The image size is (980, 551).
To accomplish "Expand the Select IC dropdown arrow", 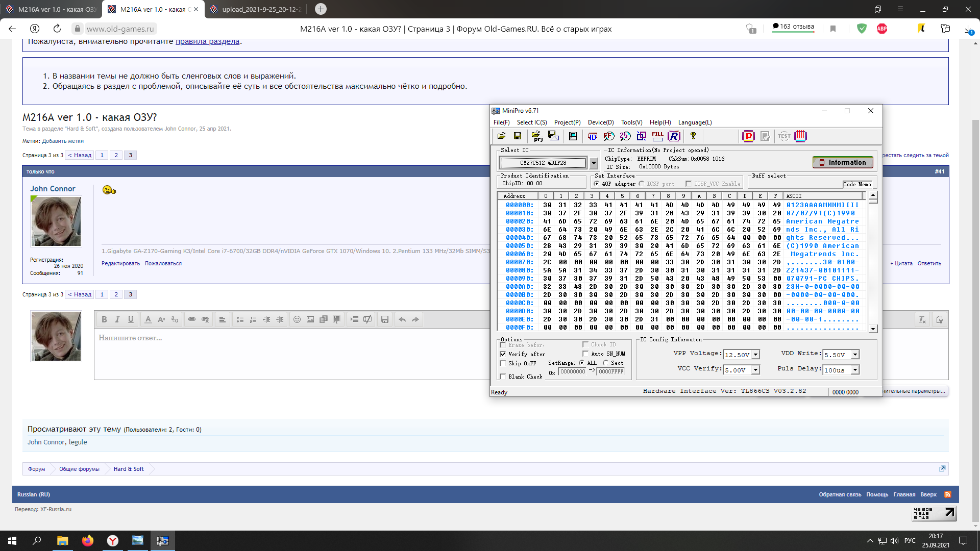I will 593,163.
